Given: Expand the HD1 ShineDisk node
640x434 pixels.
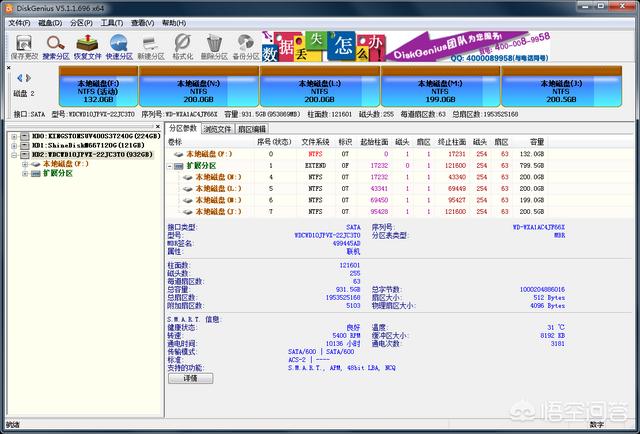Looking at the screenshot, I should 14,145.
